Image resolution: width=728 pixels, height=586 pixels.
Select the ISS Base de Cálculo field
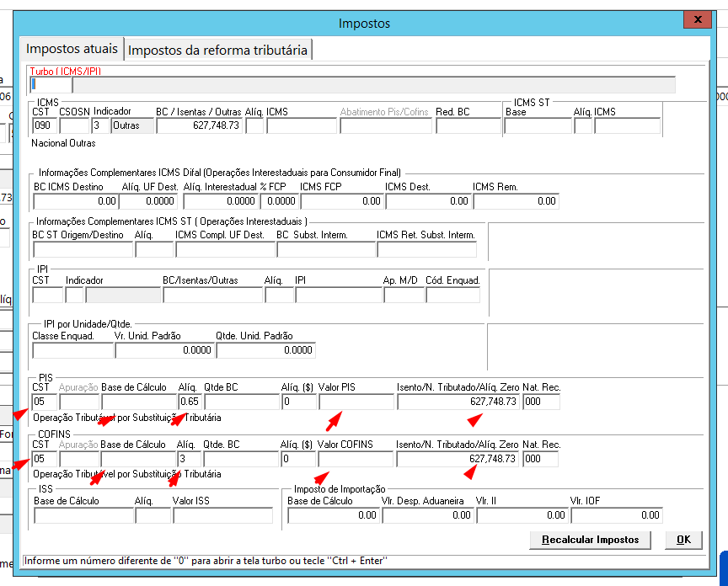[83, 515]
